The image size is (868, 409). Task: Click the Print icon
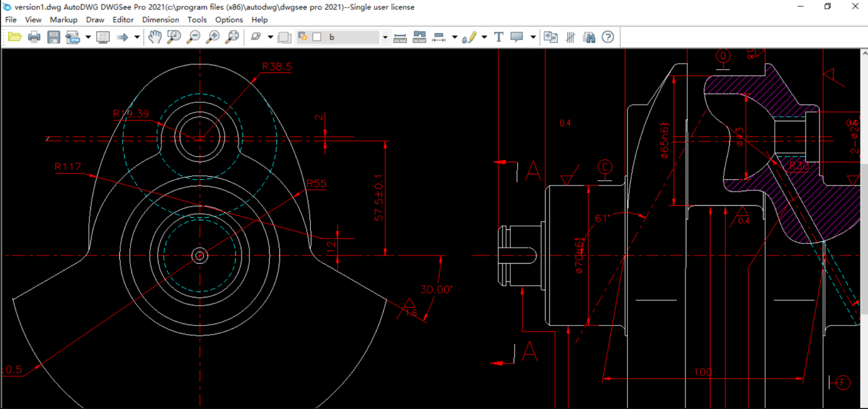pyautogui.click(x=34, y=37)
